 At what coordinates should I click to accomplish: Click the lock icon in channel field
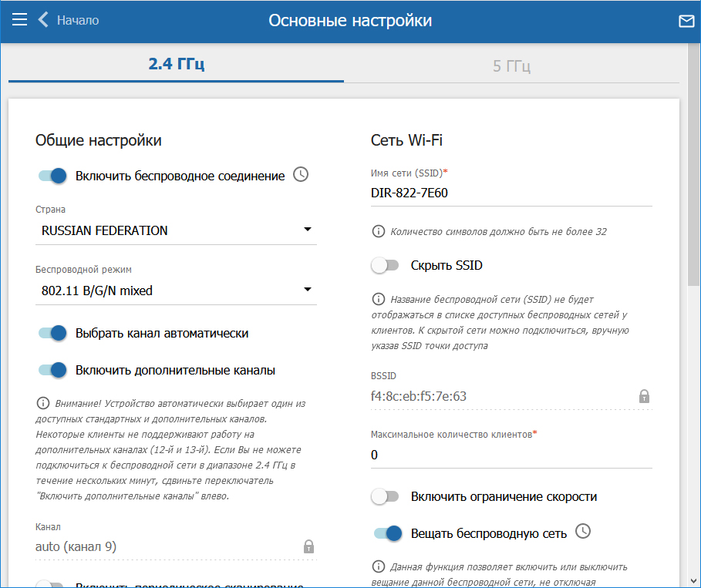(x=308, y=546)
